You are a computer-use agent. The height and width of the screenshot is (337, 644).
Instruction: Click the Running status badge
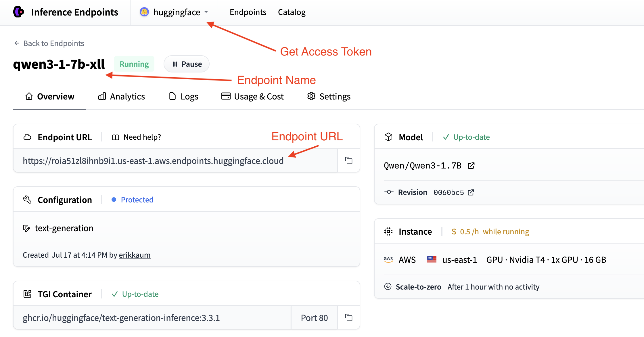(x=134, y=64)
